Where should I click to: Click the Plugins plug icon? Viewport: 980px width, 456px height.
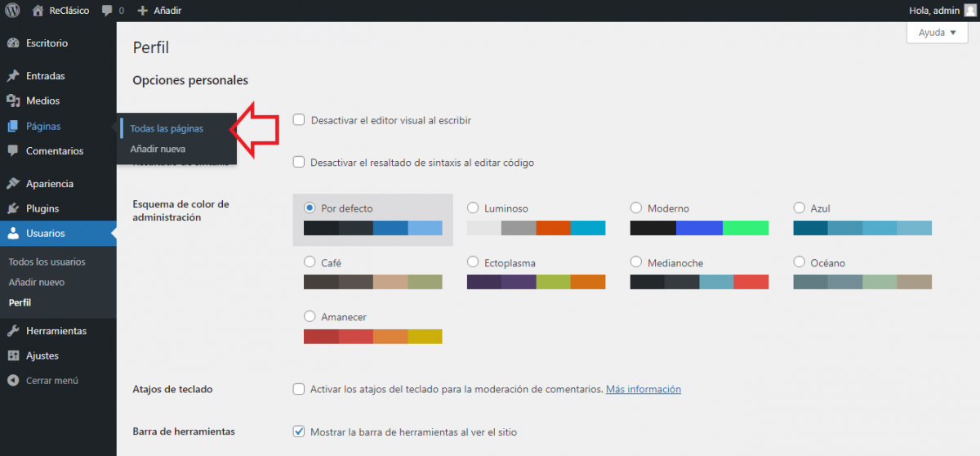(12, 208)
